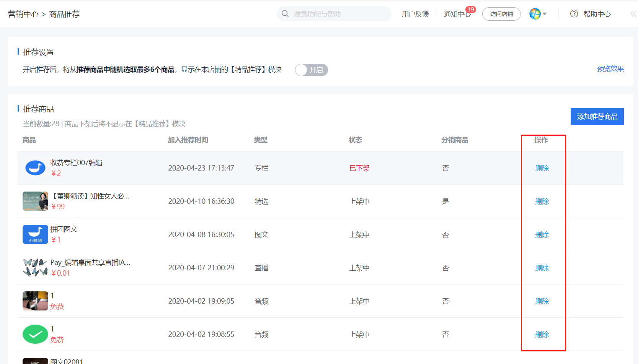Click price ¥99 text
Viewport: 638px width, 364px height.
[58, 206]
